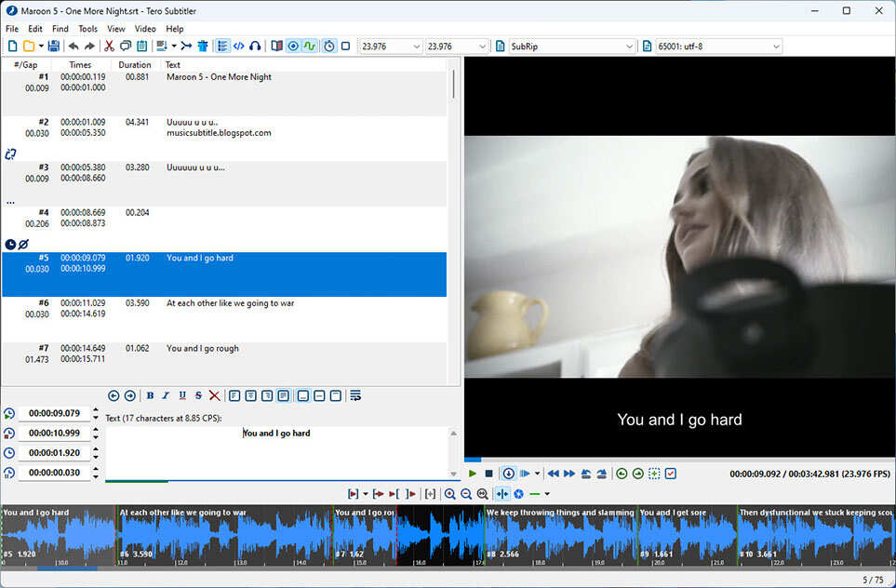
Task: Open the utf-8 encoding dropdown
Action: click(776, 47)
